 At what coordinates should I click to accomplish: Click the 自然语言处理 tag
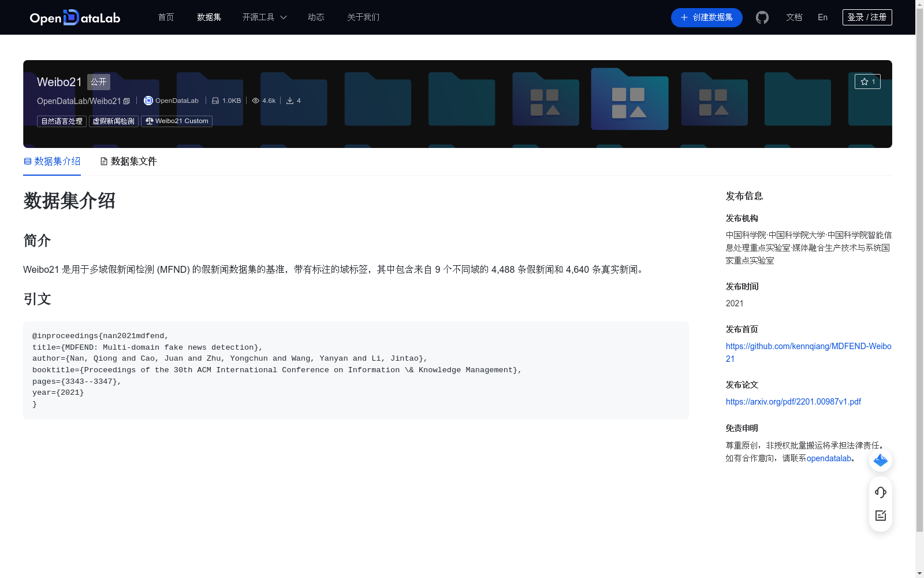[61, 121]
